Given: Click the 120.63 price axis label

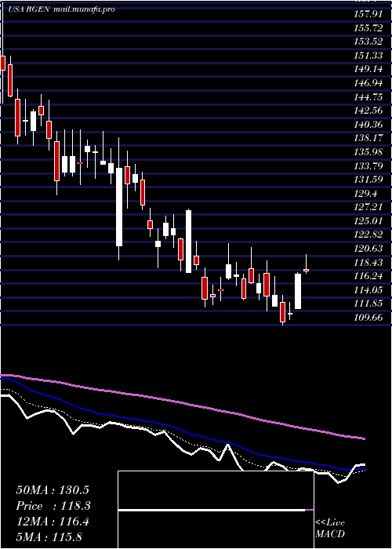Looking at the screenshot, I should 368,249.
